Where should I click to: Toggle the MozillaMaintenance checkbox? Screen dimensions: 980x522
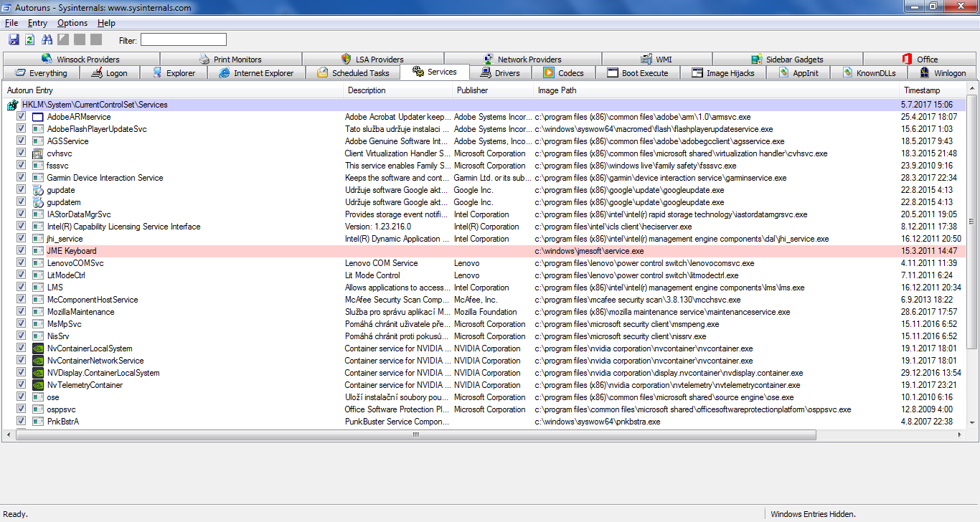[22, 312]
